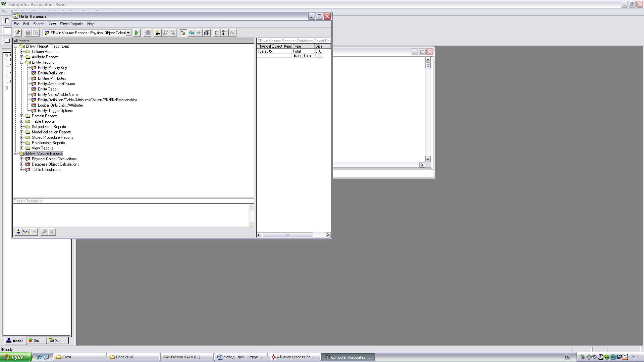Image resolution: width=644 pixels, height=362 pixels.
Task: Expand the Domain Reports folder
Action: coord(21,116)
